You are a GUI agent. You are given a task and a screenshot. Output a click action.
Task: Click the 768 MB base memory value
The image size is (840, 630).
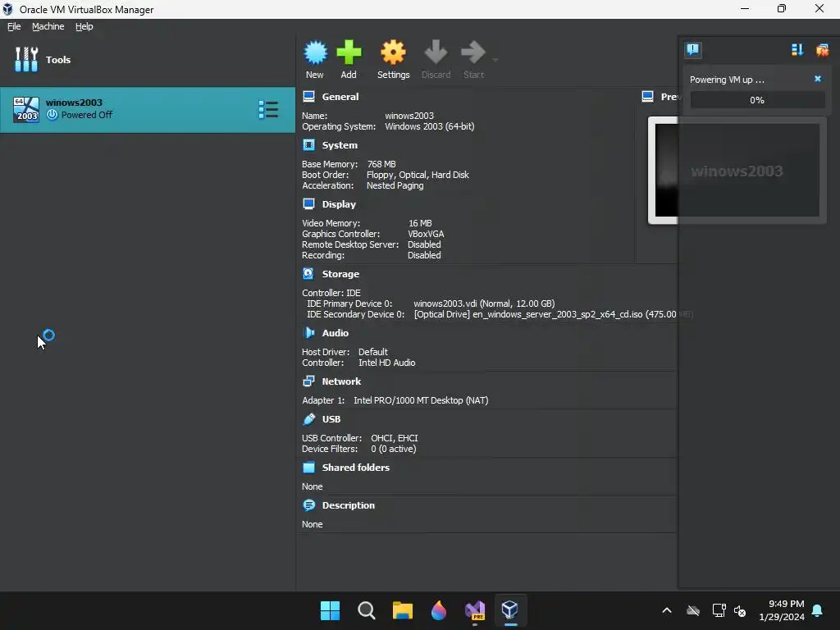[381, 164]
